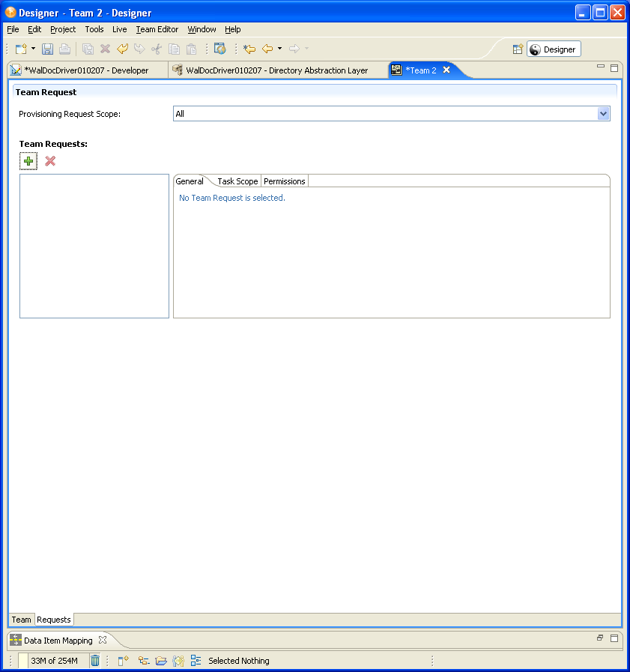Viewport: 630px width, 672px height.
Task: Remove team request with red X
Action: (50, 161)
